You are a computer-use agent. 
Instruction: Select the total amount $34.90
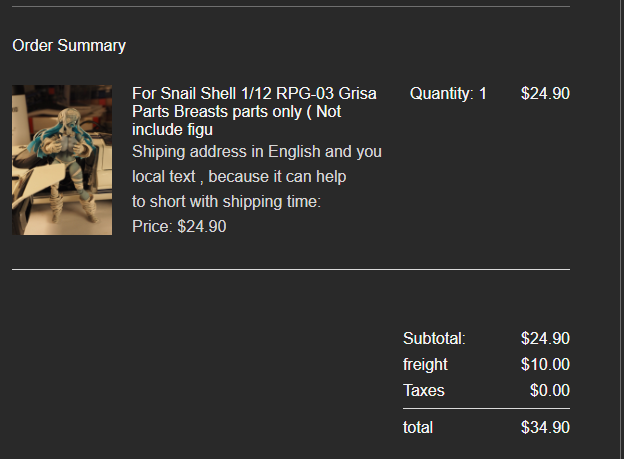pyautogui.click(x=545, y=427)
